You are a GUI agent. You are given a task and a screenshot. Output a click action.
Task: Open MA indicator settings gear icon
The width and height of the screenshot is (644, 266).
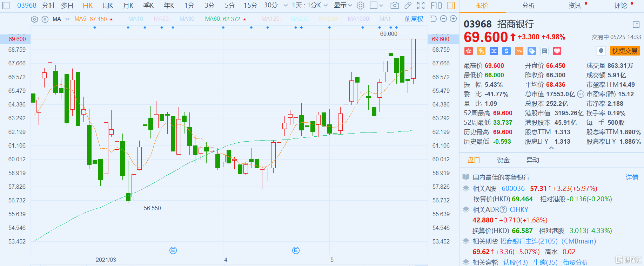coord(34,19)
